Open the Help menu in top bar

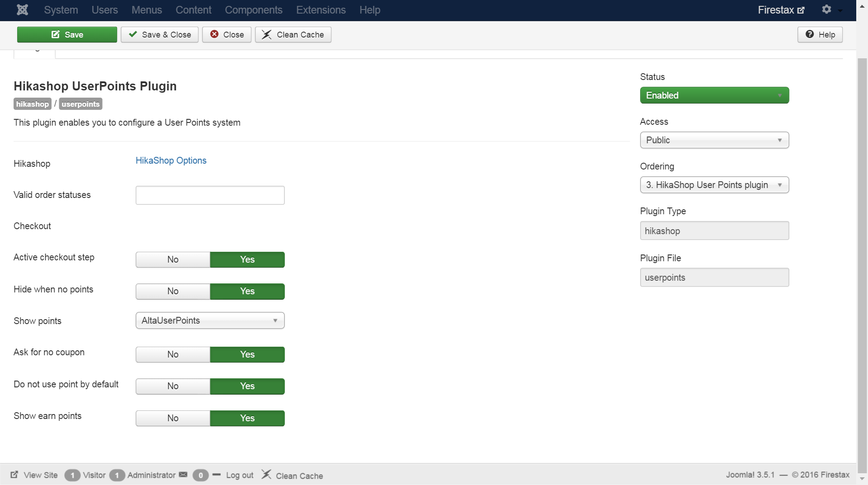370,10
